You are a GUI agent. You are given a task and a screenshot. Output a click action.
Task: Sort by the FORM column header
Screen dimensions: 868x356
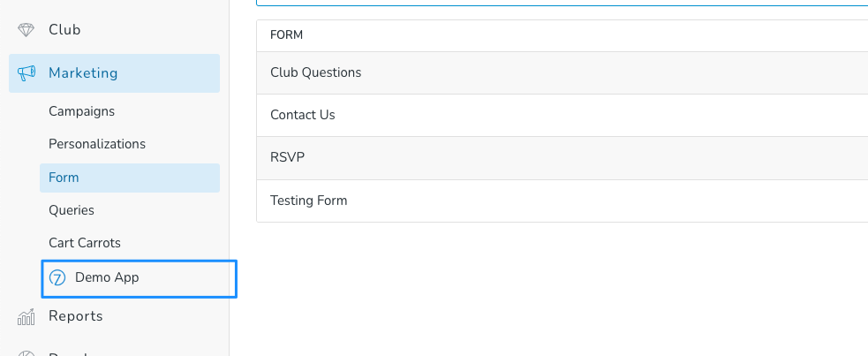pos(286,35)
